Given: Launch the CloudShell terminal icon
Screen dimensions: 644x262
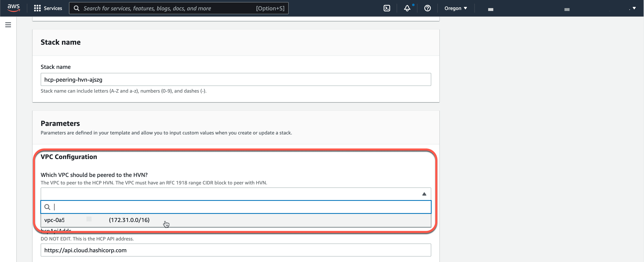Looking at the screenshot, I should point(387,8).
